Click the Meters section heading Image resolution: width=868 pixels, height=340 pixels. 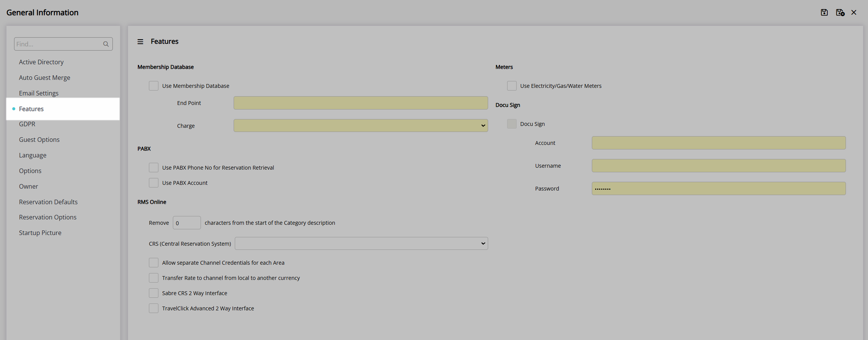[504, 67]
